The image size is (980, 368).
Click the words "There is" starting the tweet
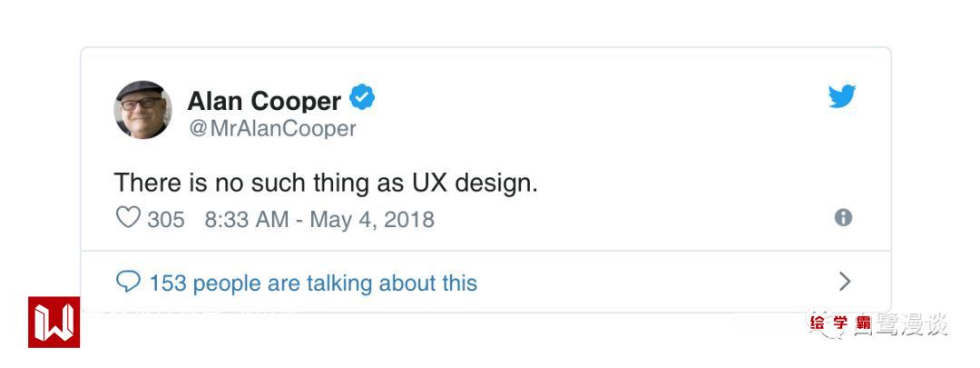pos(152,183)
